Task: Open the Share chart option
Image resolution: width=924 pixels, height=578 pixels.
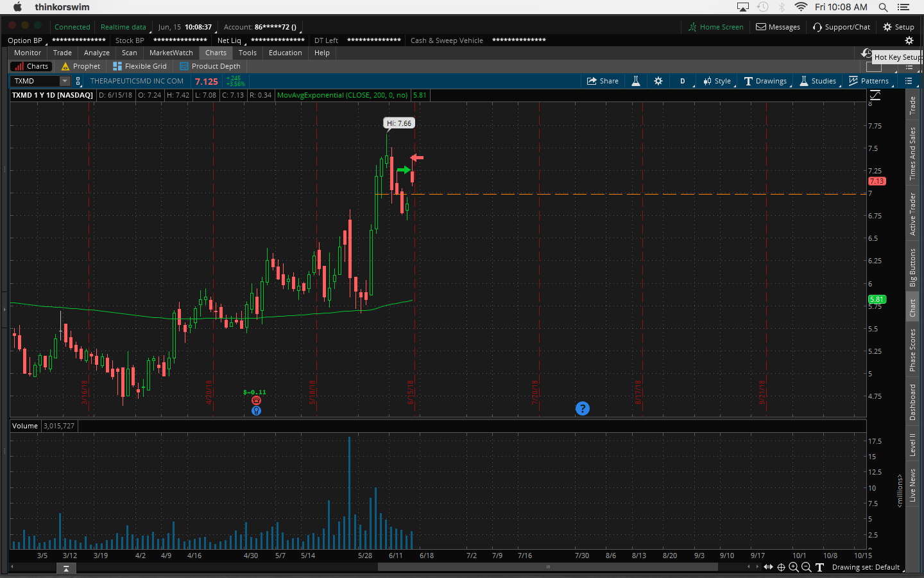Action: click(x=603, y=81)
